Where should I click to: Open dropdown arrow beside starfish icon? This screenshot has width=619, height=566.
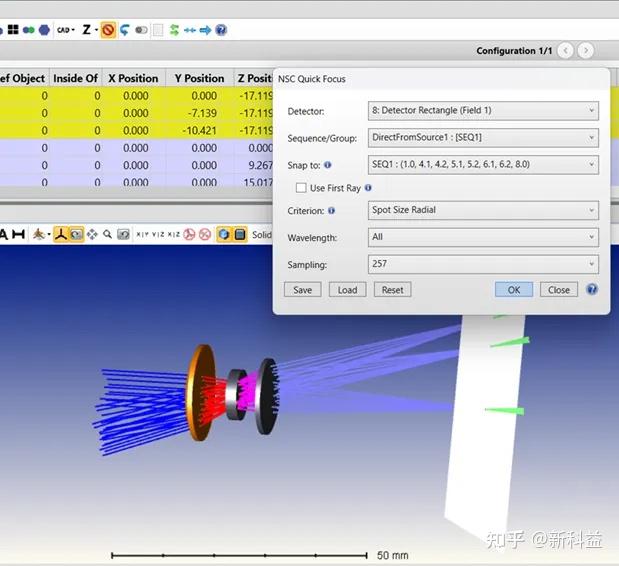tap(49, 234)
